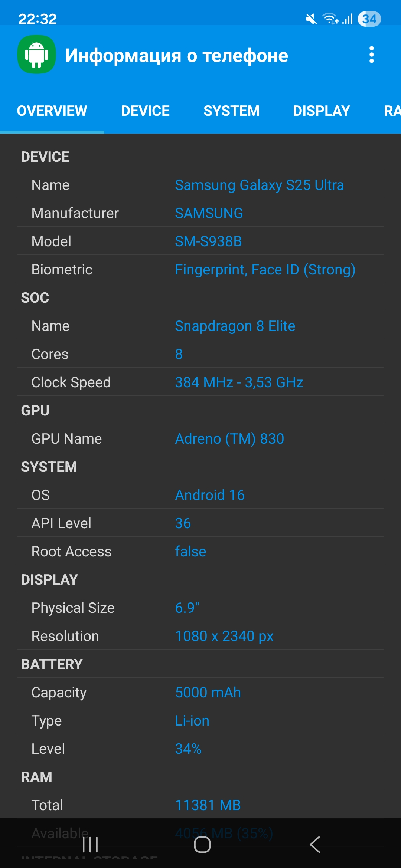Tap the 5000 mAh battery capacity value
The width and height of the screenshot is (401, 868).
point(208,693)
